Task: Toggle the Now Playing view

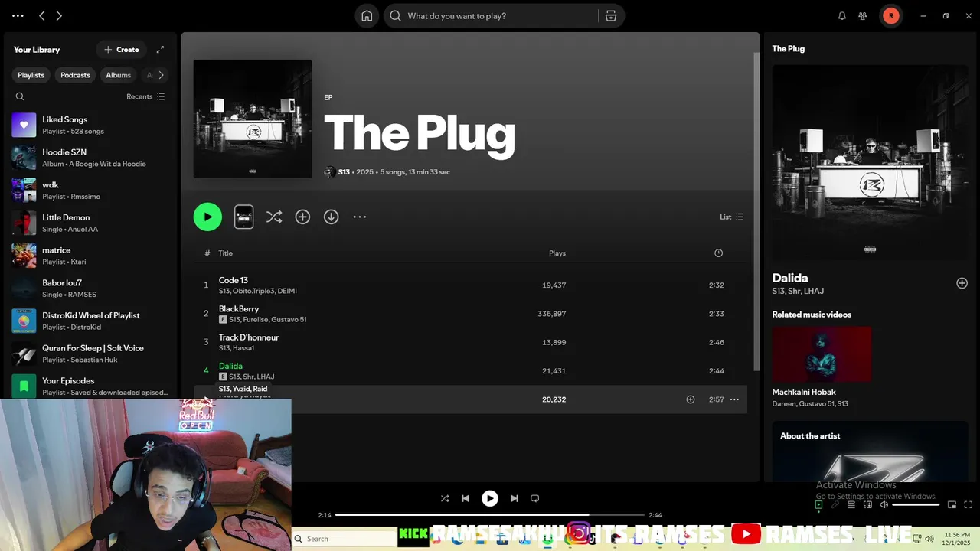Action: (818, 504)
